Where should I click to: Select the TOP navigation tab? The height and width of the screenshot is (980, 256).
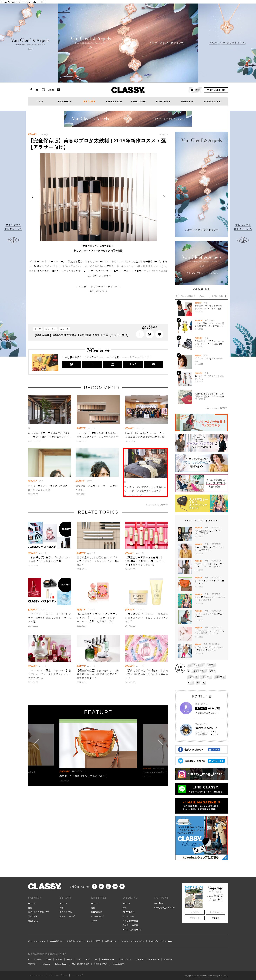[x=40, y=102]
